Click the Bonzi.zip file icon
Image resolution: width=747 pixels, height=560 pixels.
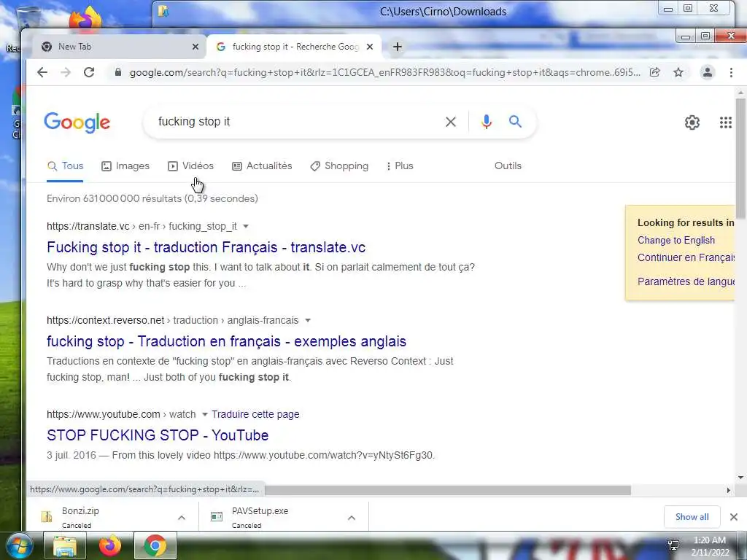[x=47, y=517]
